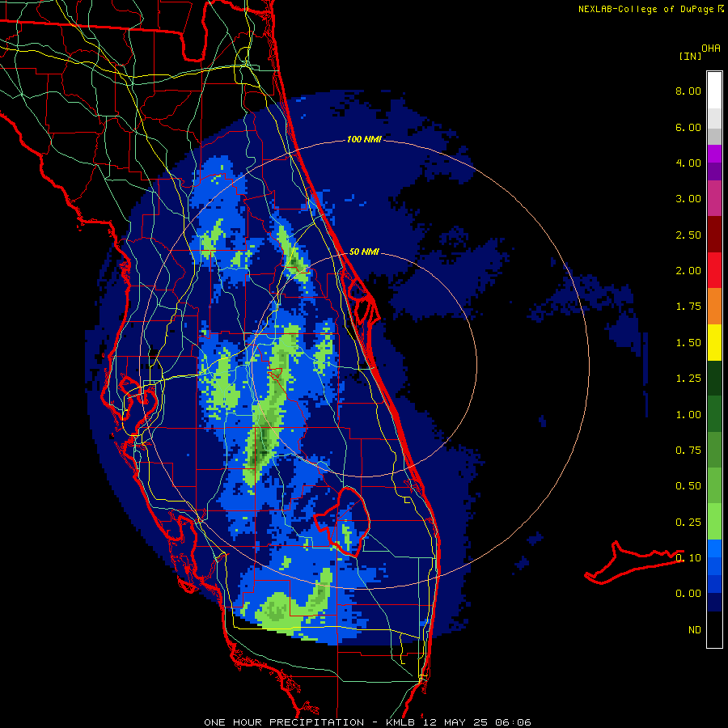
Task: Pick the yellow swatch beside 1.50
Action: [714, 342]
